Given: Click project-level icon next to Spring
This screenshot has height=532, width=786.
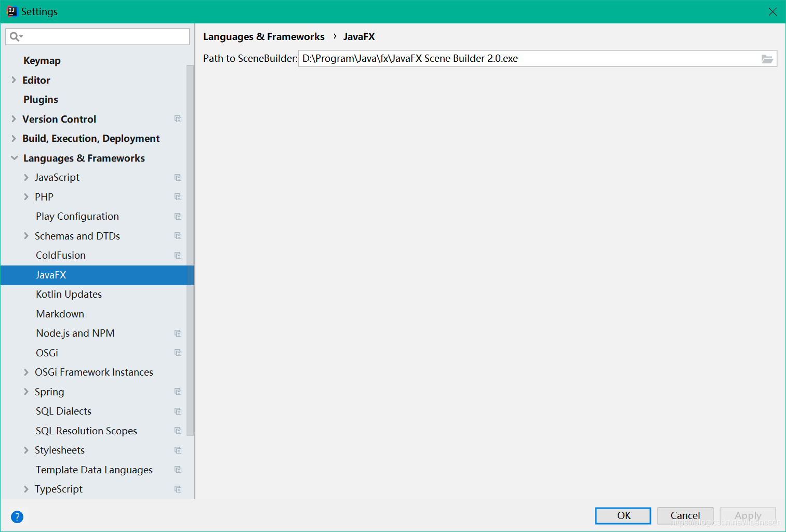Looking at the screenshot, I should click(178, 392).
